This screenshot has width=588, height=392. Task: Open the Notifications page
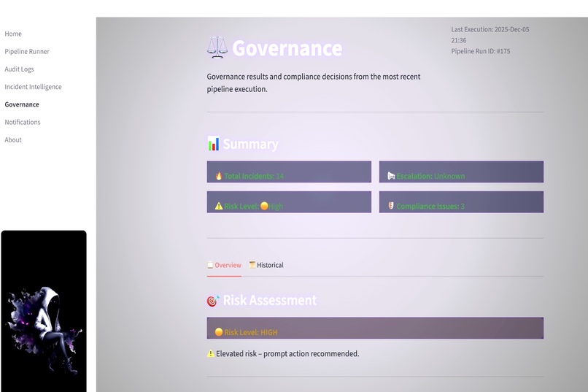23,122
